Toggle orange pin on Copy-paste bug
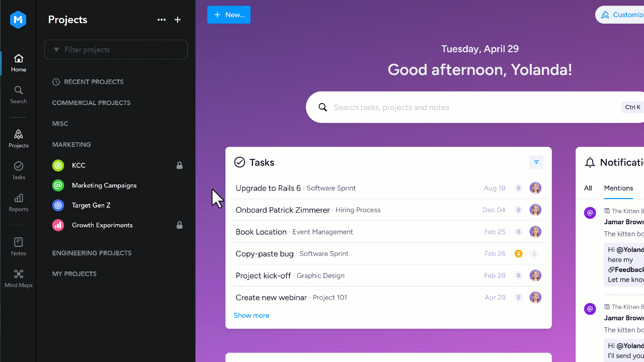Screen dimensions: 644x362 coord(518,254)
